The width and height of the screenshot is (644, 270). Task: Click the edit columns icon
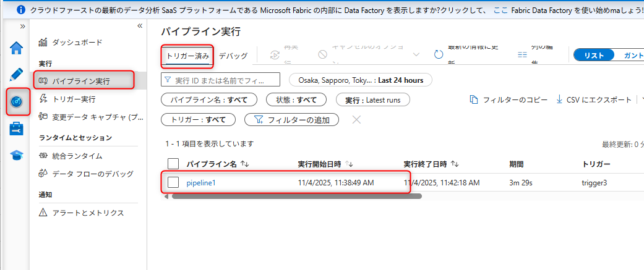pyautogui.click(x=522, y=55)
